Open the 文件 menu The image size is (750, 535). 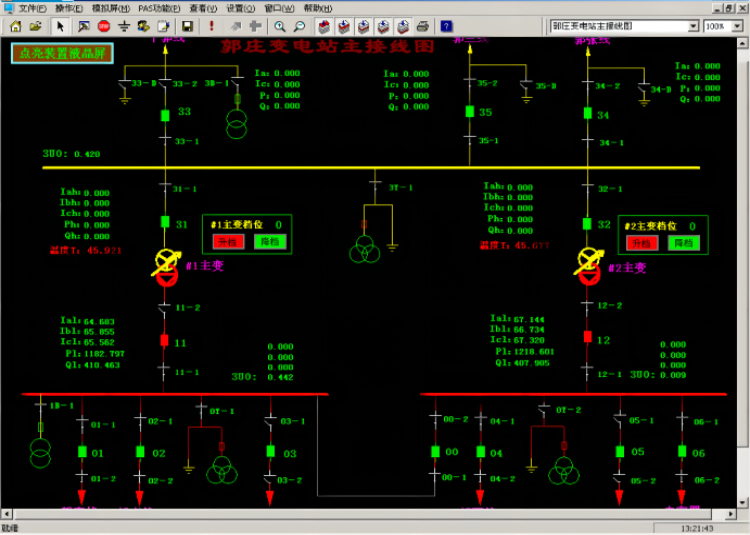(31, 7)
